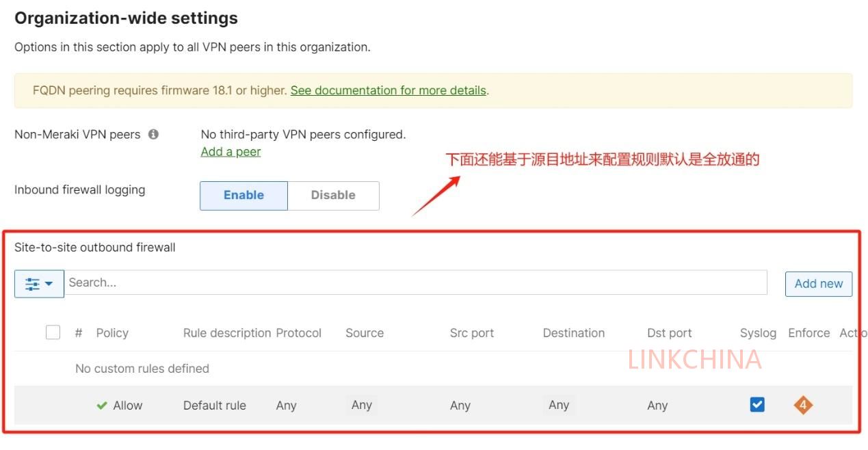
Task: Click the Add new rule button
Action: tap(819, 283)
